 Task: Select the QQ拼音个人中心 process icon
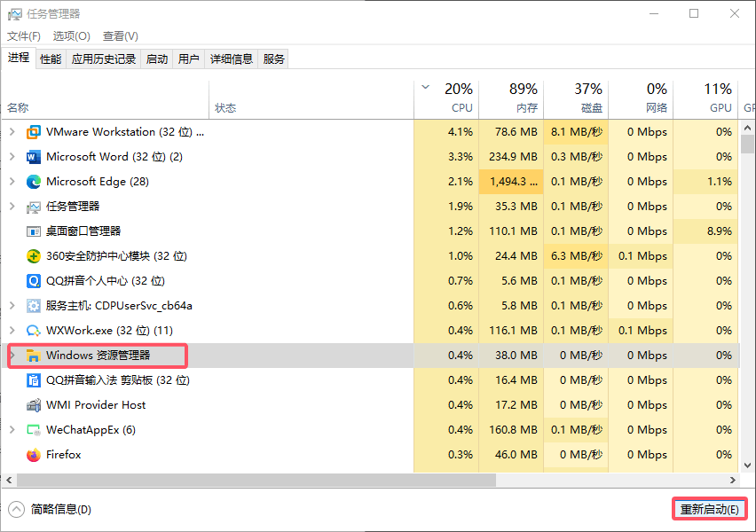[34, 280]
